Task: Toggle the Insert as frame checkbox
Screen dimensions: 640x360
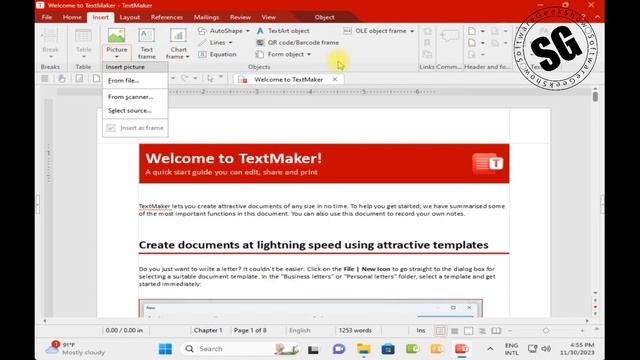Action: tap(111, 128)
